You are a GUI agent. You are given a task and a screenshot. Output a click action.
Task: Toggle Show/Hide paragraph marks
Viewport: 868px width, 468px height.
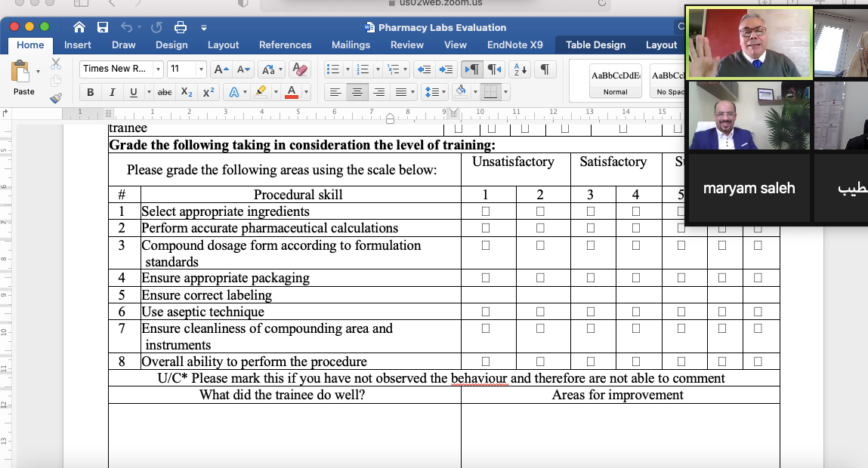[x=544, y=69]
